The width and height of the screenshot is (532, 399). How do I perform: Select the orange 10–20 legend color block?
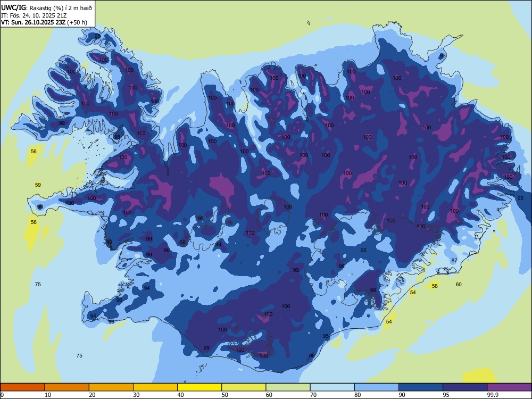pyautogui.click(x=67, y=387)
